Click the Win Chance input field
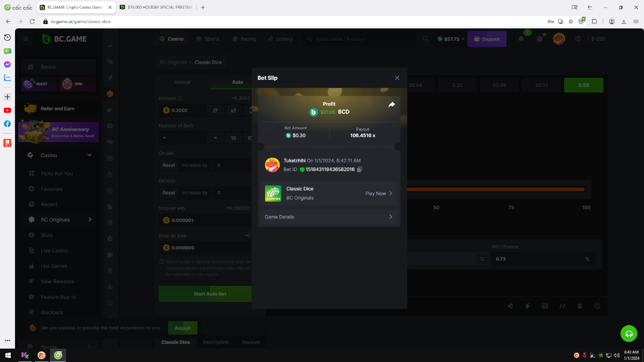The image size is (644, 362). pos(537,258)
